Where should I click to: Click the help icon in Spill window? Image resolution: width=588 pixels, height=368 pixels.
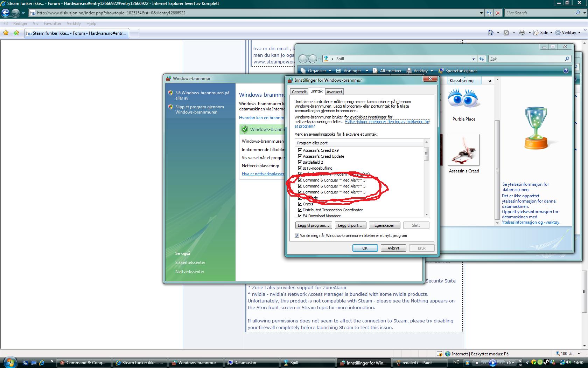566,71
